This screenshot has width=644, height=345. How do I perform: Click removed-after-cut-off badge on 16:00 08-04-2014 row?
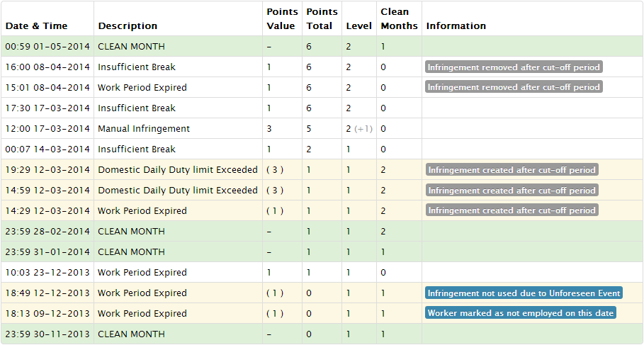(x=514, y=67)
